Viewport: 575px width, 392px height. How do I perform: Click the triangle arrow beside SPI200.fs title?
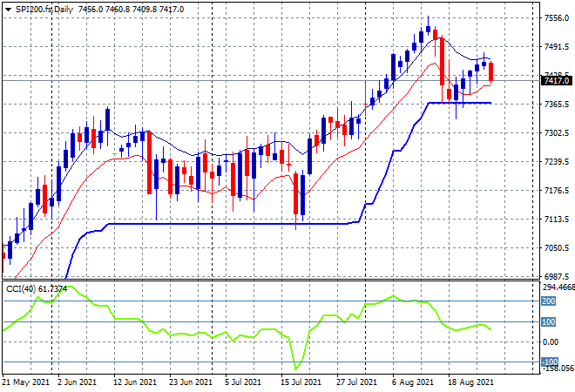coord(8,10)
